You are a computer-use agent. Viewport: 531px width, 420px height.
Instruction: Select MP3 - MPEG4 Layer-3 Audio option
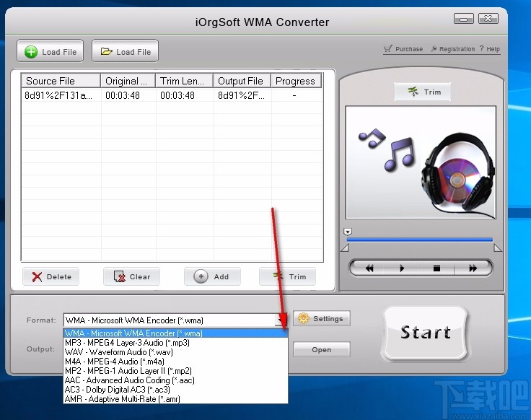[x=175, y=343]
